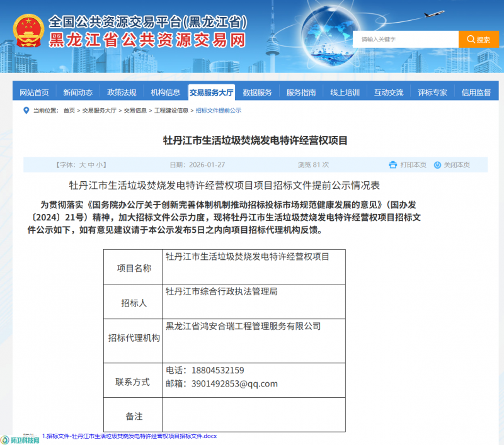
Task: Select the 信用监督 navigation tab
Action: click(476, 93)
